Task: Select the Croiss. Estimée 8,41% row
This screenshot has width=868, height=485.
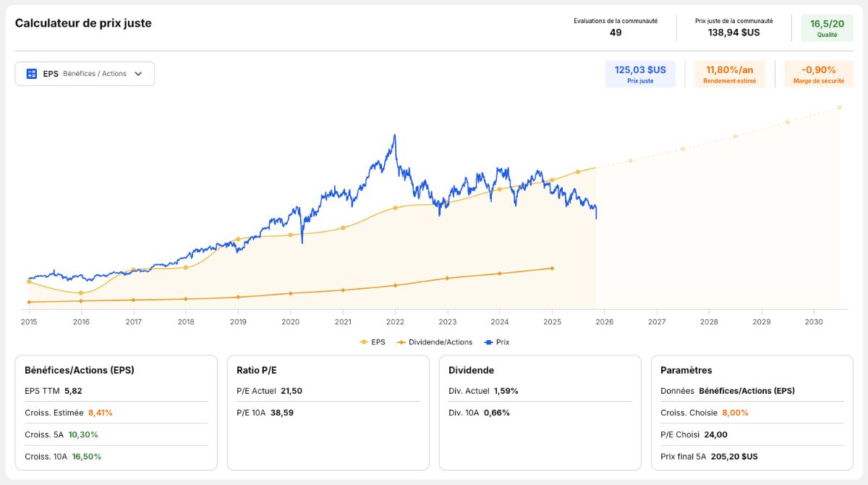Action: coord(116,413)
